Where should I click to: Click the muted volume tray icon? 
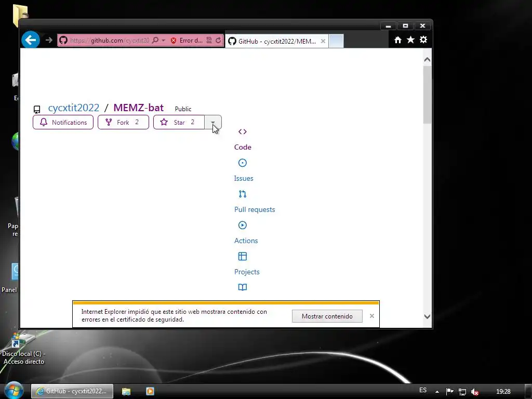tap(475, 392)
